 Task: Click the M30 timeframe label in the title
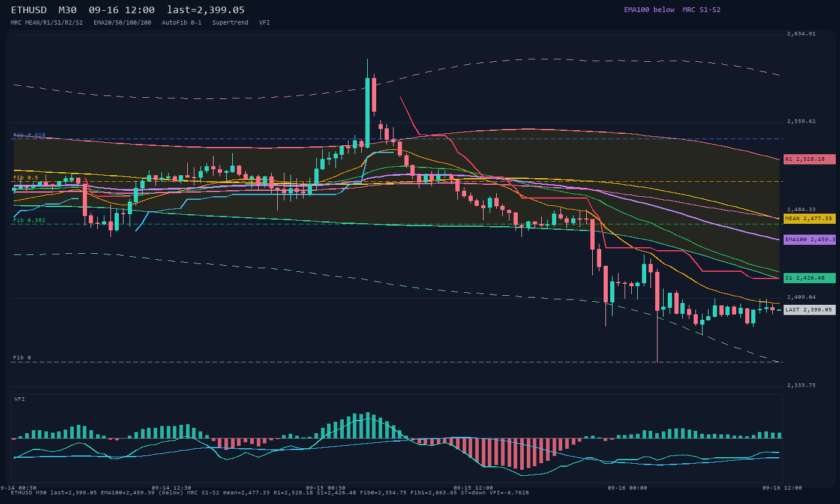68,10
